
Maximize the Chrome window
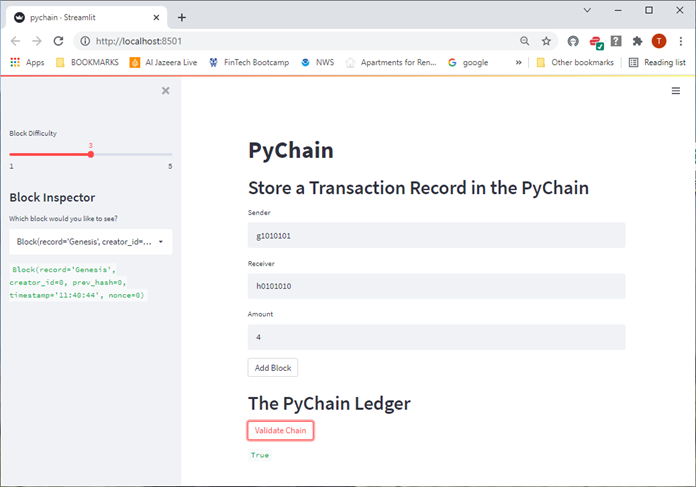click(x=649, y=10)
